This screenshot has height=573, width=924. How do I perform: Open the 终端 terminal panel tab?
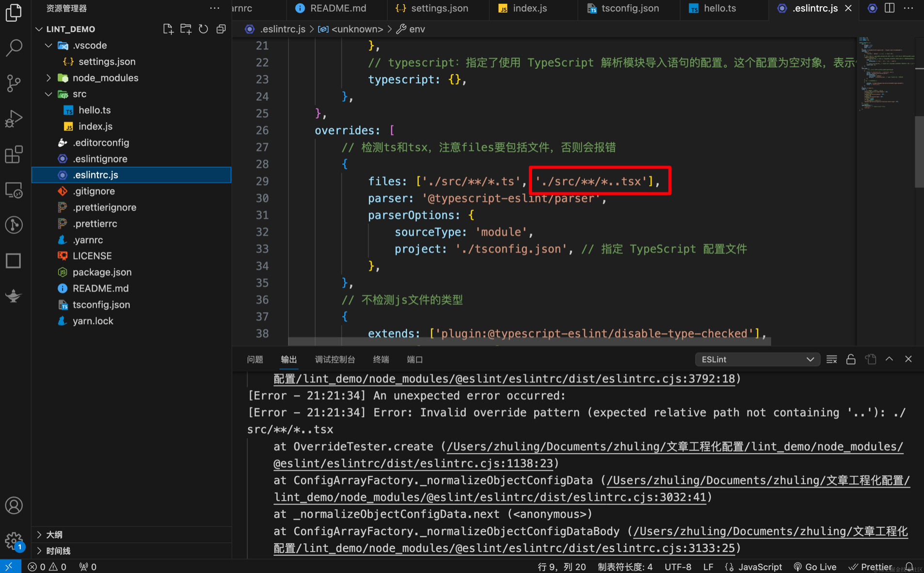tap(381, 359)
